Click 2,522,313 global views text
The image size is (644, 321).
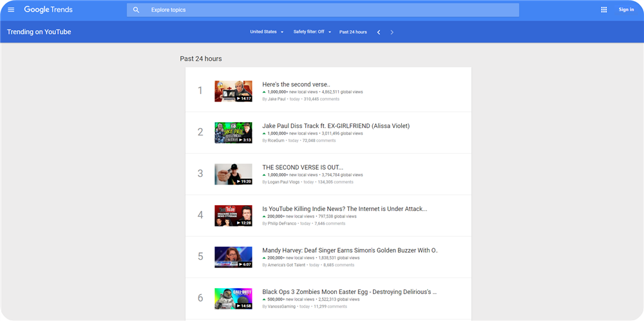[x=339, y=299]
